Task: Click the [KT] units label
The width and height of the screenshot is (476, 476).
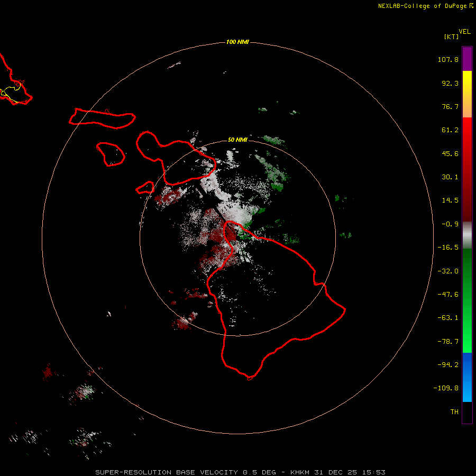Action: [451, 36]
